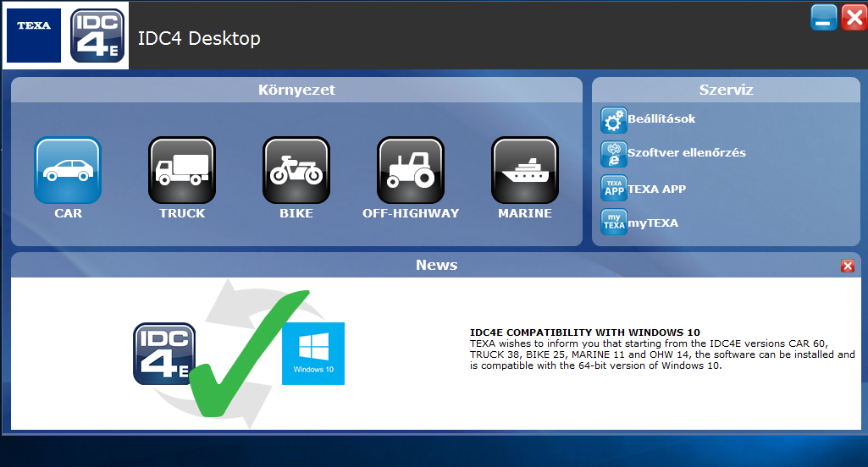Click the Beállítások gears icon

click(x=613, y=120)
